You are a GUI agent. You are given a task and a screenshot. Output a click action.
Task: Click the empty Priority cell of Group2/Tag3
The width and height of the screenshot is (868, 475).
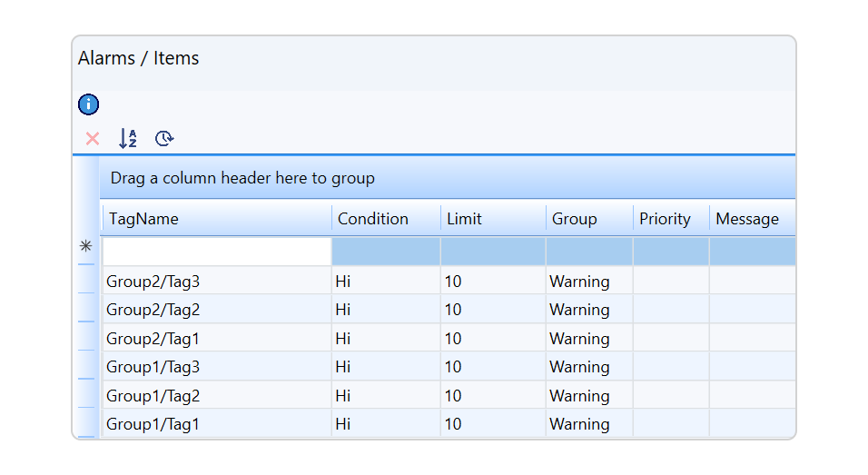click(x=670, y=282)
